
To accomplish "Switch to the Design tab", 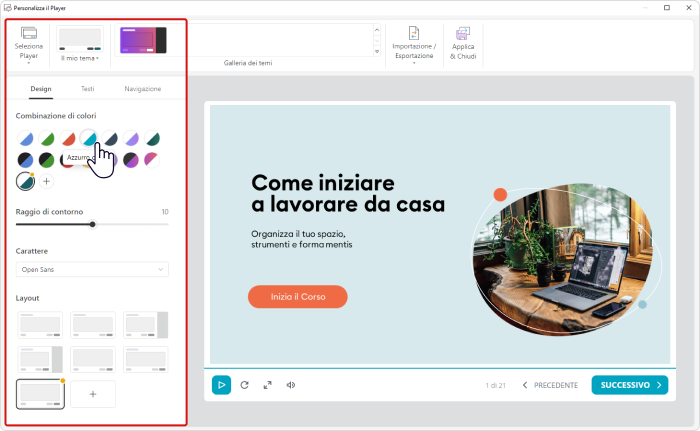I will tap(41, 89).
